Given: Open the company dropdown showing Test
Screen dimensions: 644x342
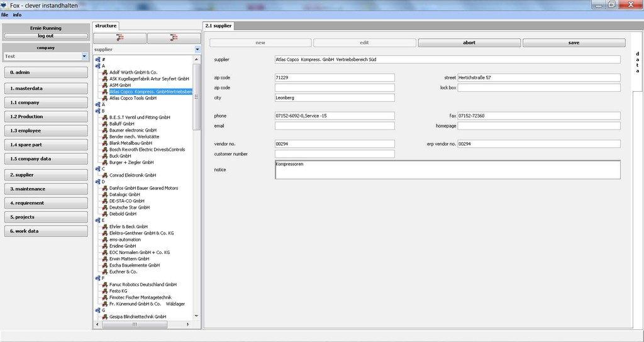Looking at the screenshot, I should coord(84,57).
